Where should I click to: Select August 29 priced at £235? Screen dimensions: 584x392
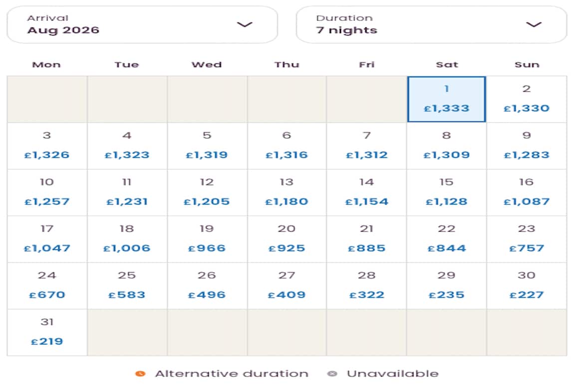(447, 285)
